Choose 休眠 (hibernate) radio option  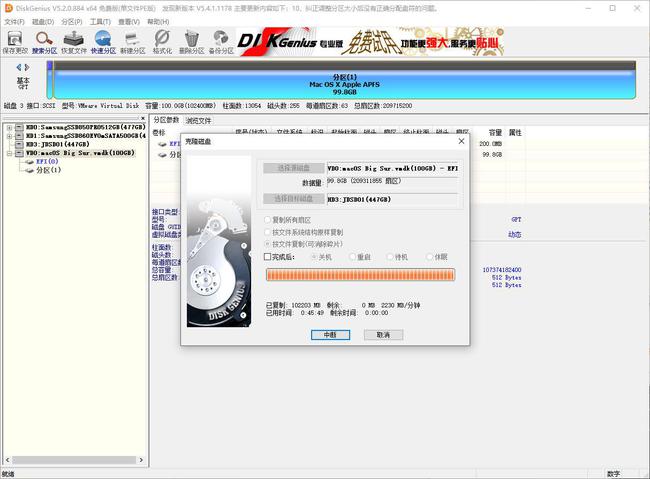[430, 257]
